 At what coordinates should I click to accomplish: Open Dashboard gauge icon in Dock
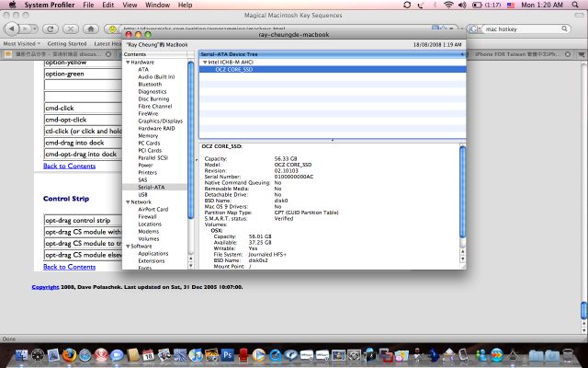pos(38,355)
